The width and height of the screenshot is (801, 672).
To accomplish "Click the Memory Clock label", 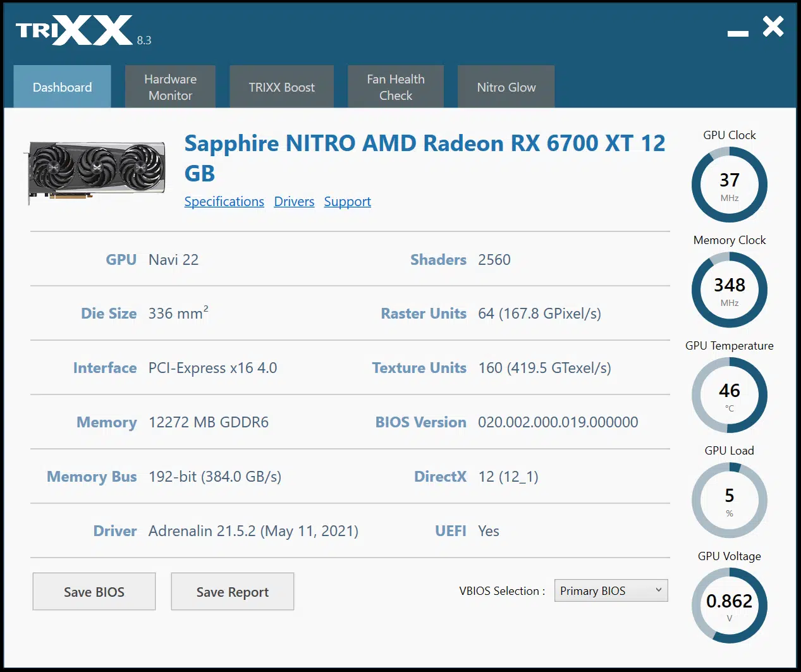I will [730, 240].
